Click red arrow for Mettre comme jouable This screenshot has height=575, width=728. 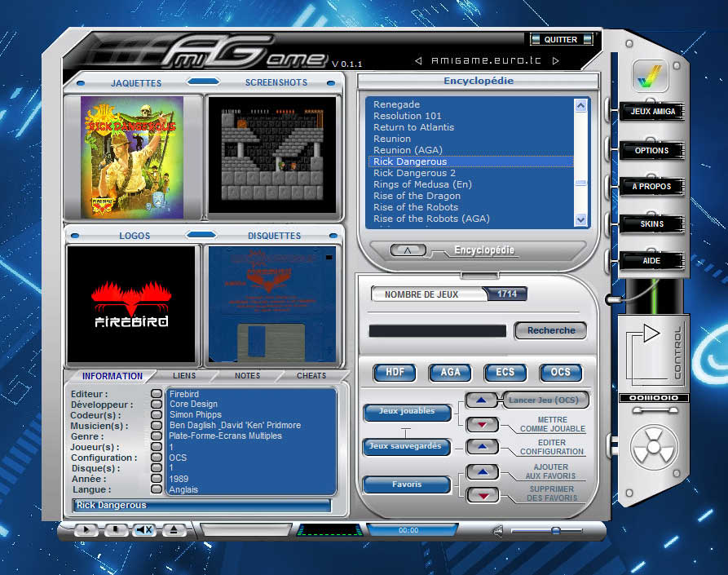click(483, 424)
